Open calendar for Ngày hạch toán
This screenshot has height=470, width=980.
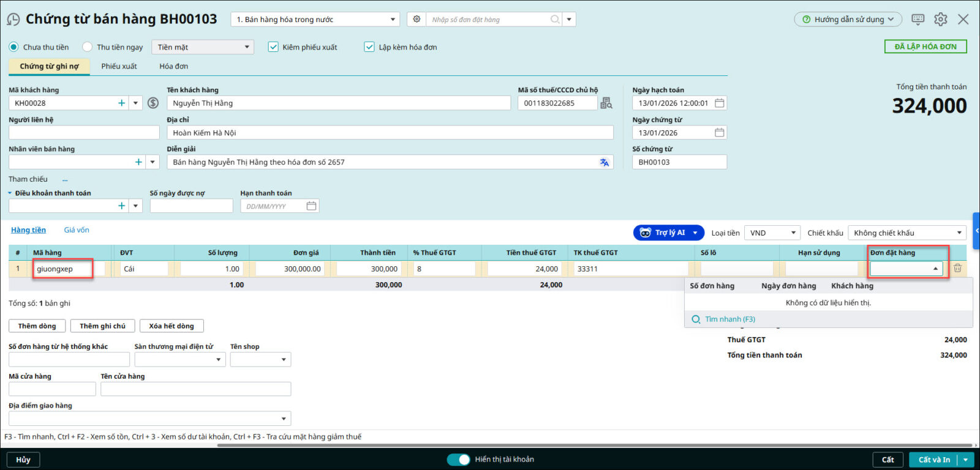point(720,103)
